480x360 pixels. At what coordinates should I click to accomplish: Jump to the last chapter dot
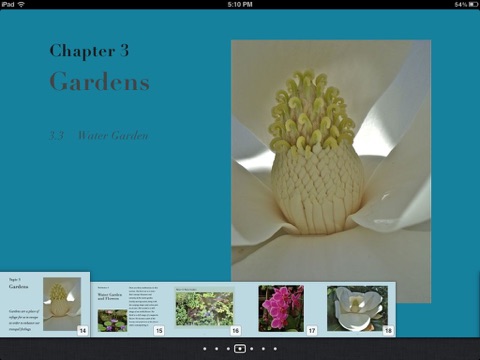point(275,349)
